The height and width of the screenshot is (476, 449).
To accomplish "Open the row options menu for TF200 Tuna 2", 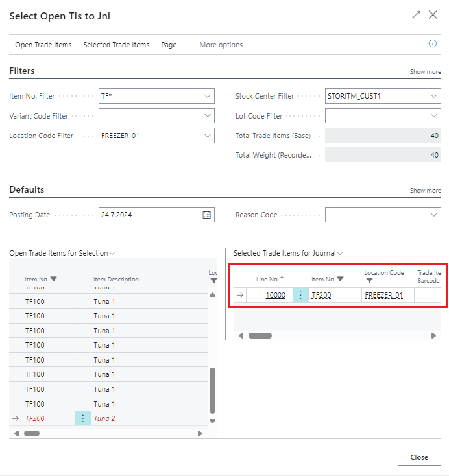I will click(82, 418).
